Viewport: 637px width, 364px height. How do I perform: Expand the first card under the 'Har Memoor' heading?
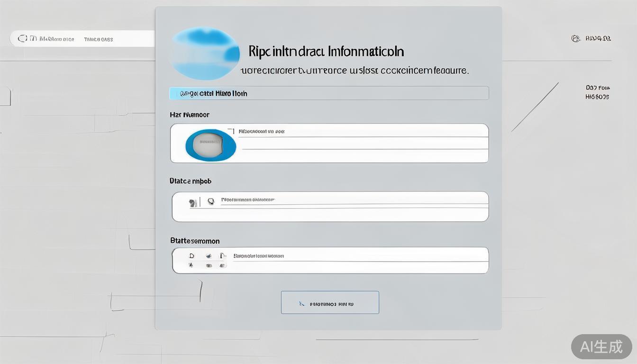click(360, 143)
